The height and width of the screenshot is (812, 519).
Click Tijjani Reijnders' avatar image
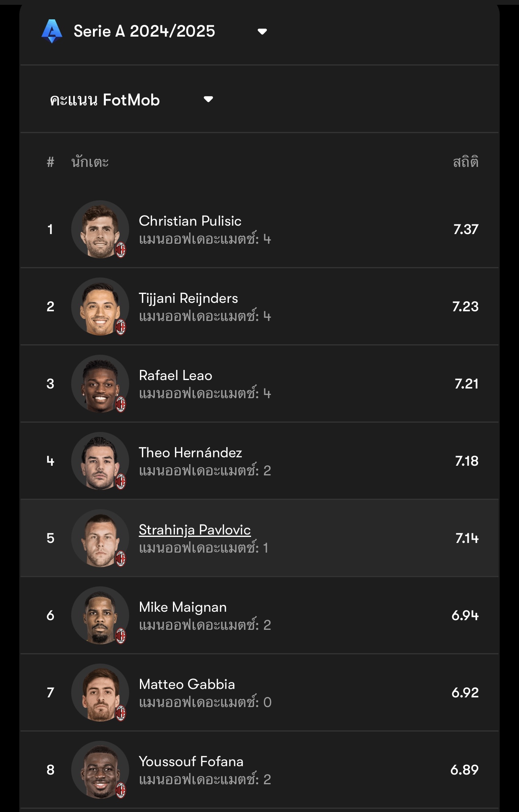tap(99, 306)
